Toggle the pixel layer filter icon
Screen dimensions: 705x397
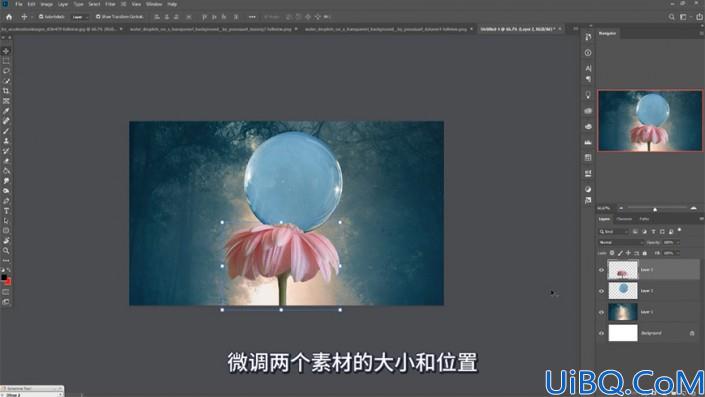(x=635, y=232)
